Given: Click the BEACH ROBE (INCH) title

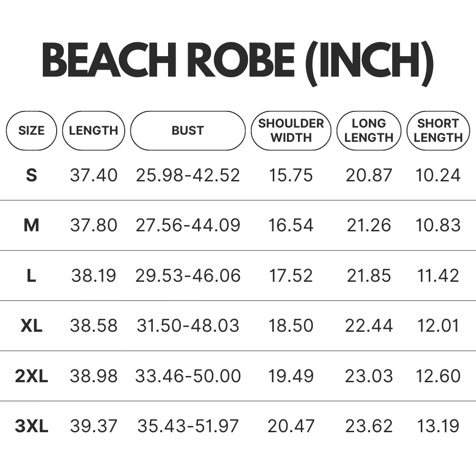Looking at the screenshot, I should 238,62.
